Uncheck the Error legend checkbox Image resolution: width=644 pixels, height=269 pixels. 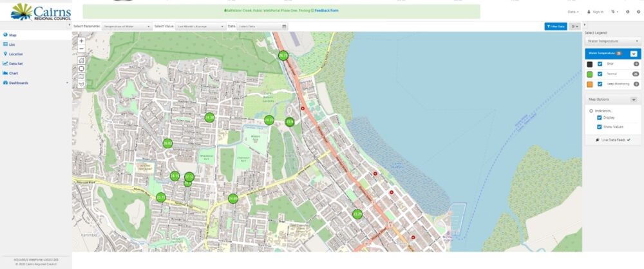[x=600, y=65]
